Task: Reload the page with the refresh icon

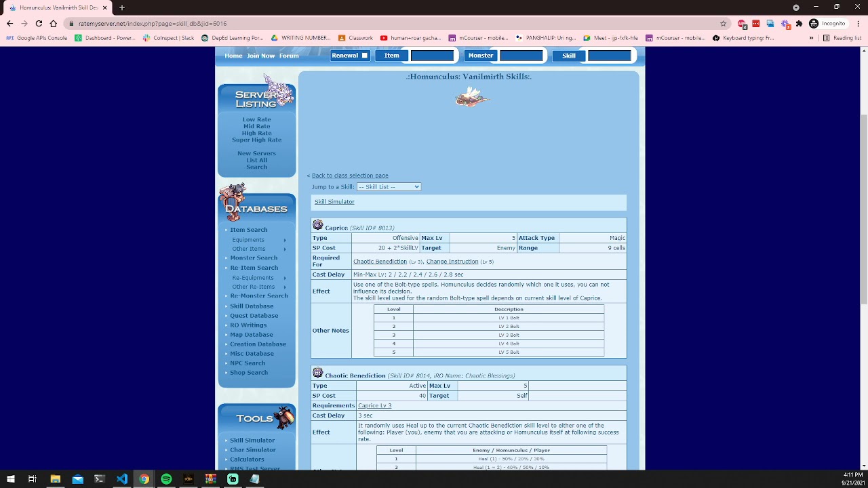Action: 39,23
